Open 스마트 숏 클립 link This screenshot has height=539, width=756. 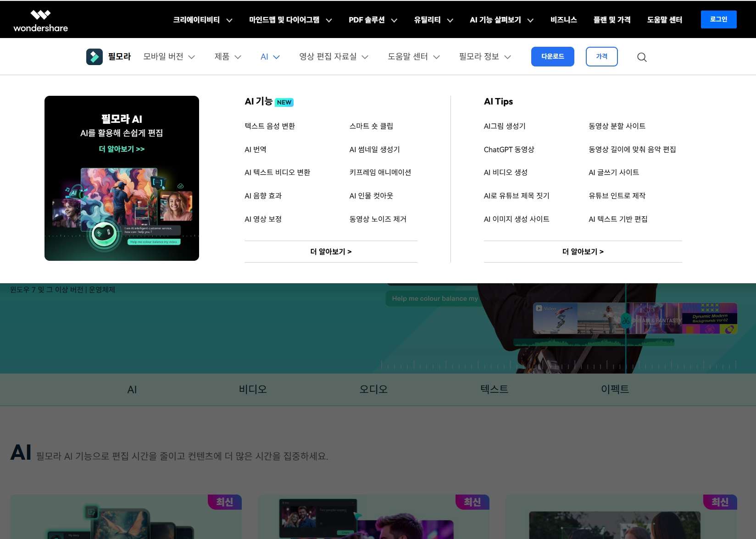pyautogui.click(x=371, y=126)
